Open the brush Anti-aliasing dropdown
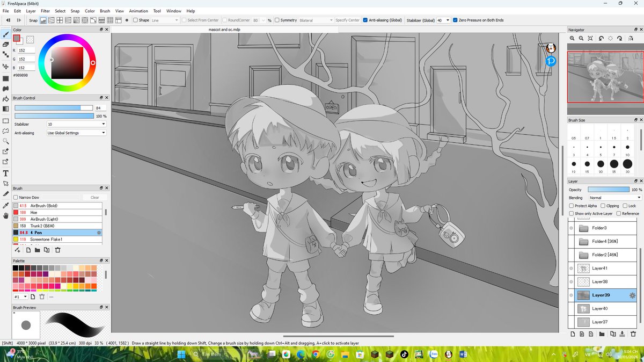 pyautogui.click(x=77, y=133)
